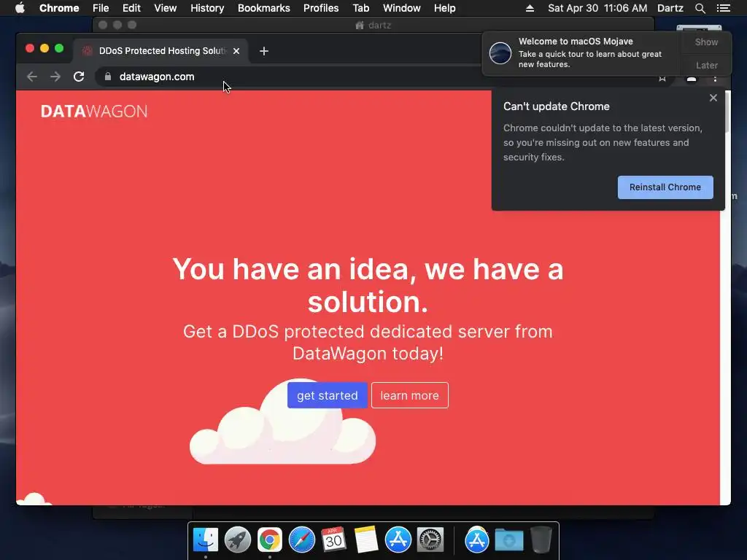Click the lock icon in address bar
The width and height of the screenshot is (747, 560).
108,77
